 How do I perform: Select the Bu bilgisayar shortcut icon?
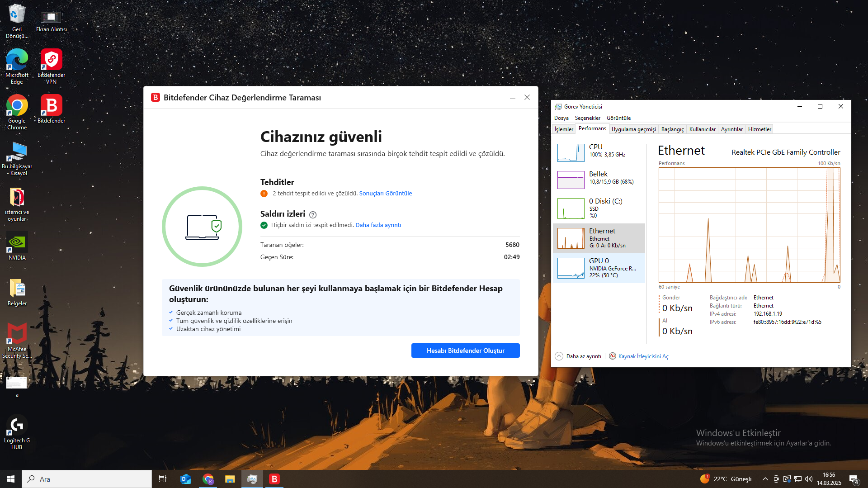click(17, 158)
